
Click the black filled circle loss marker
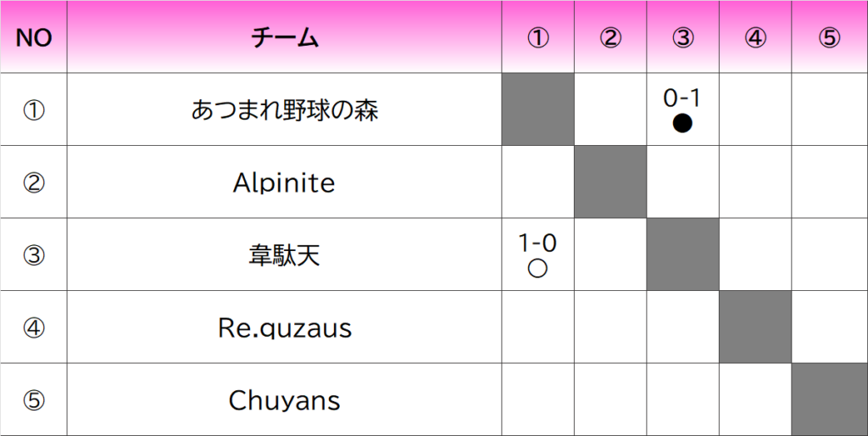tap(682, 124)
